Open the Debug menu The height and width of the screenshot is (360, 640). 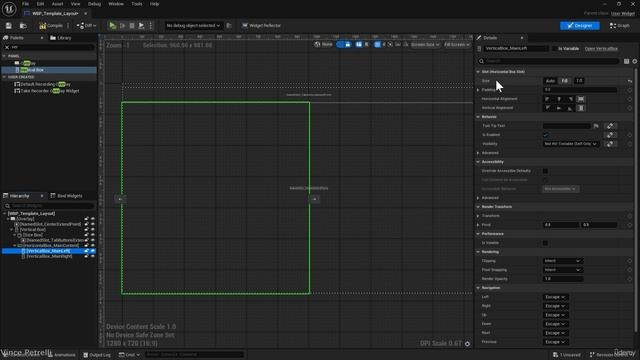tap(94, 4)
